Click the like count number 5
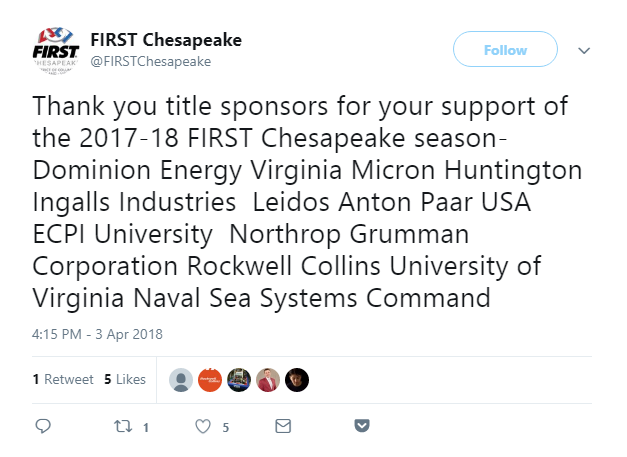Image resolution: width=627 pixels, height=457 pixels. click(x=226, y=428)
